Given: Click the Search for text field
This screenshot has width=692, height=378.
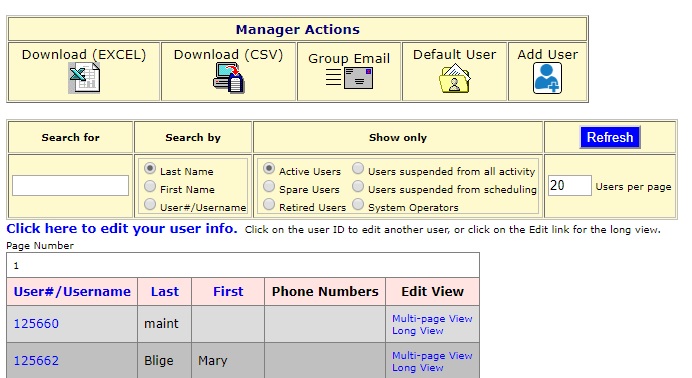Looking at the screenshot, I should tap(71, 185).
